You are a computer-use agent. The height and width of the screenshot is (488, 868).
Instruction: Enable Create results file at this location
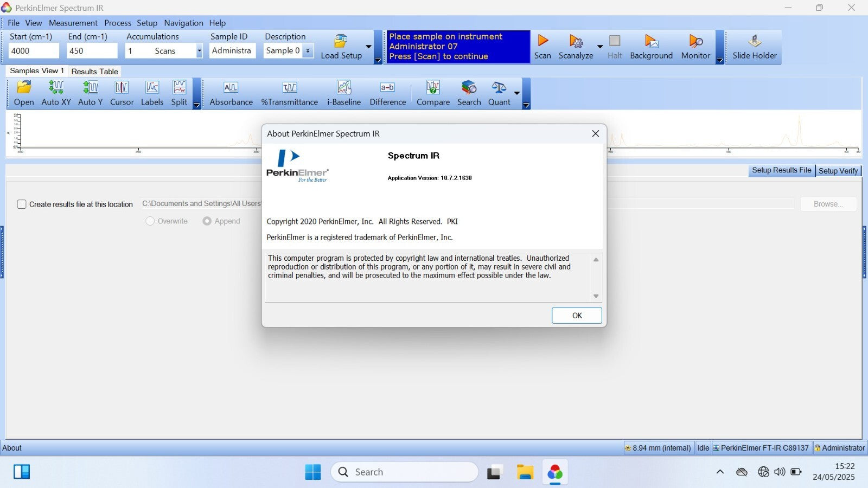(22, 204)
